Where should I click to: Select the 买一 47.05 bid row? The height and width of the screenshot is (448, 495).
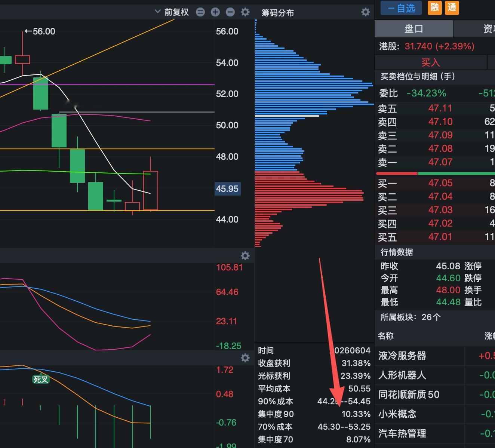[435, 183]
